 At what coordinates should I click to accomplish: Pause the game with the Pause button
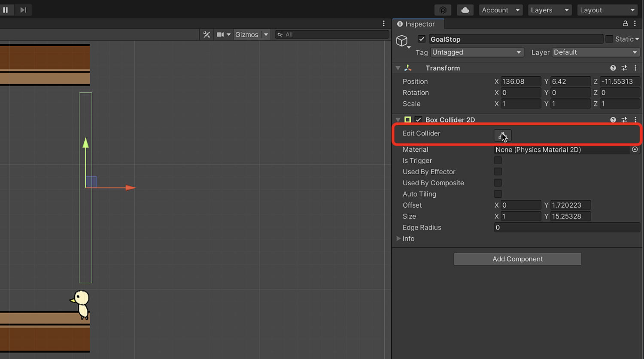point(6,10)
